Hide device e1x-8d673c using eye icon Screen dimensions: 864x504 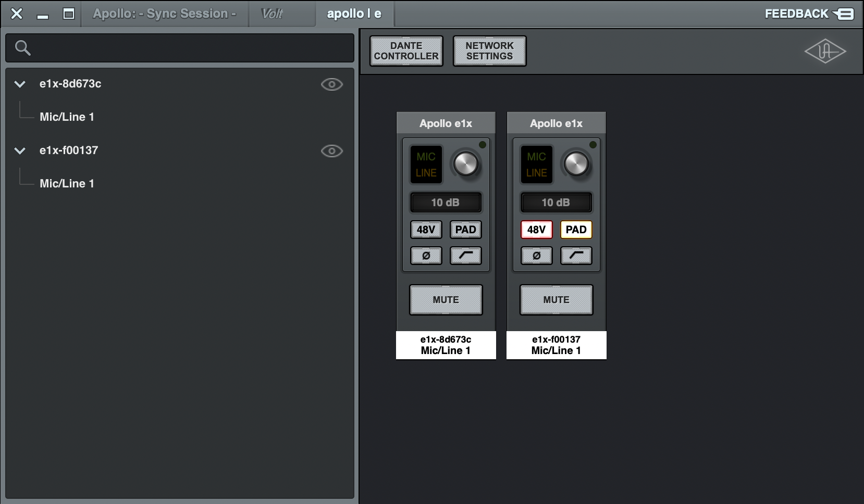(x=331, y=84)
